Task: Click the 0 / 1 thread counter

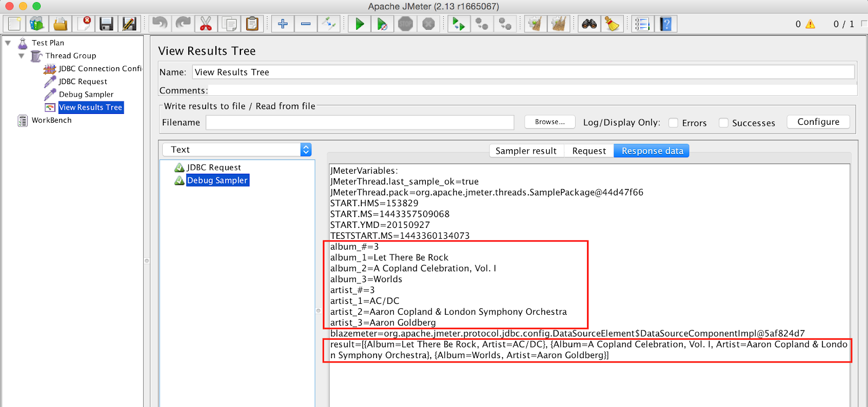Action: [844, 24]
